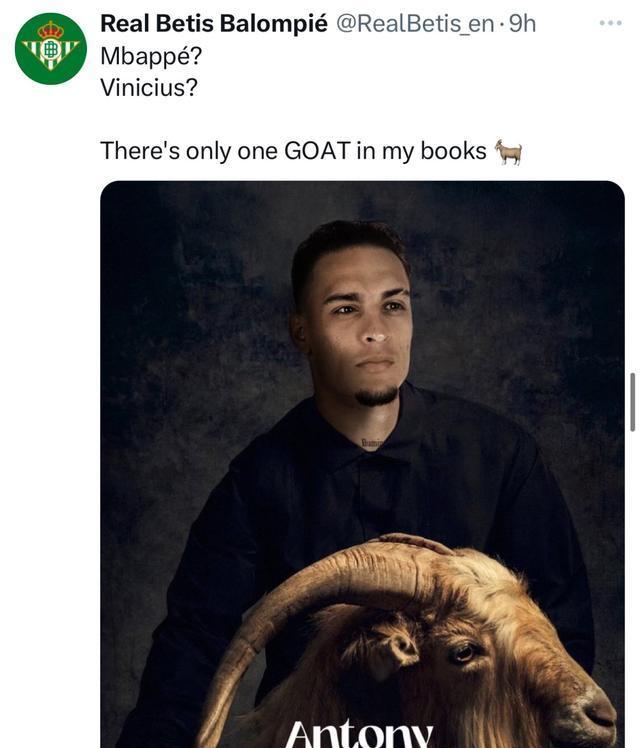
Task: Click the word GOAT in the tweet
Action: [317, 151]
